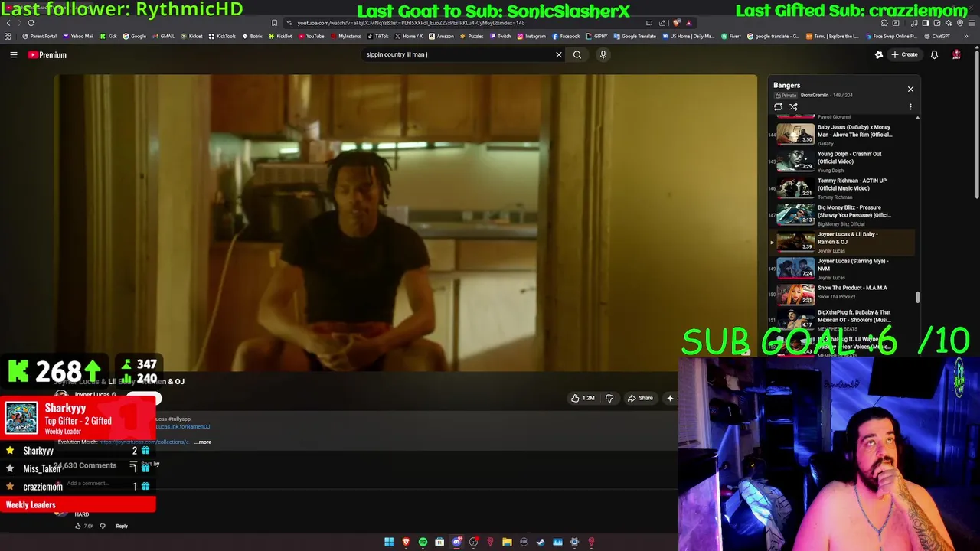Click the playlist scrollbar thumb
Image resolution: width=980 pixels, height=551 pixels.
pyautogui.click(x=917, y=297)
